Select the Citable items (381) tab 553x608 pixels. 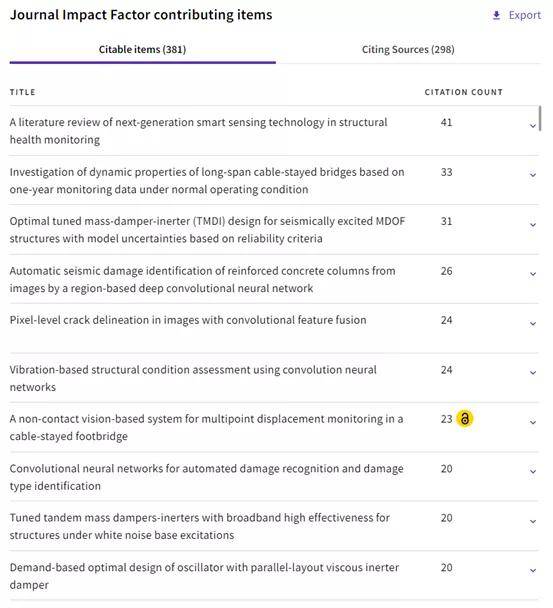[x=142, y=50]
